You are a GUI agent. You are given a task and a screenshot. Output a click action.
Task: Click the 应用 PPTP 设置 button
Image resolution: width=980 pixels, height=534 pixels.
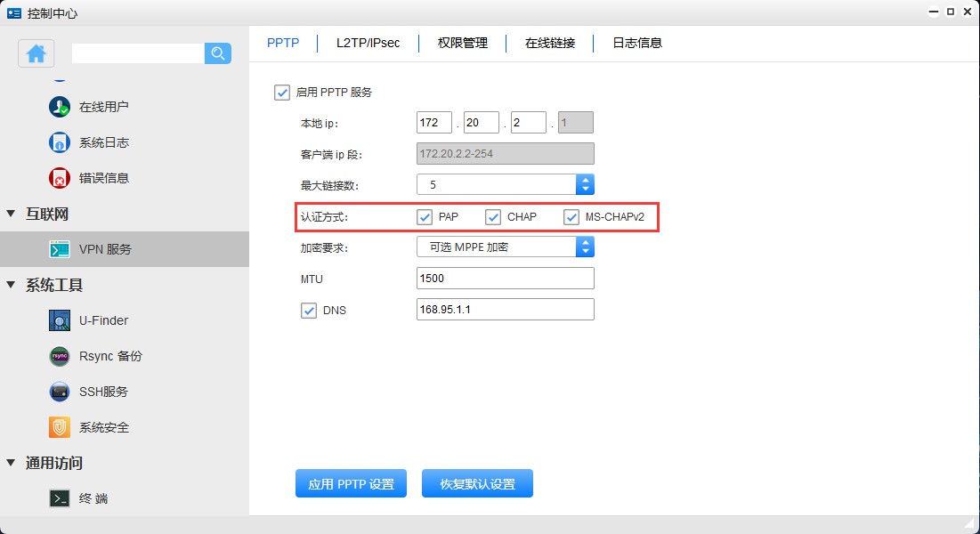(350, 483)
